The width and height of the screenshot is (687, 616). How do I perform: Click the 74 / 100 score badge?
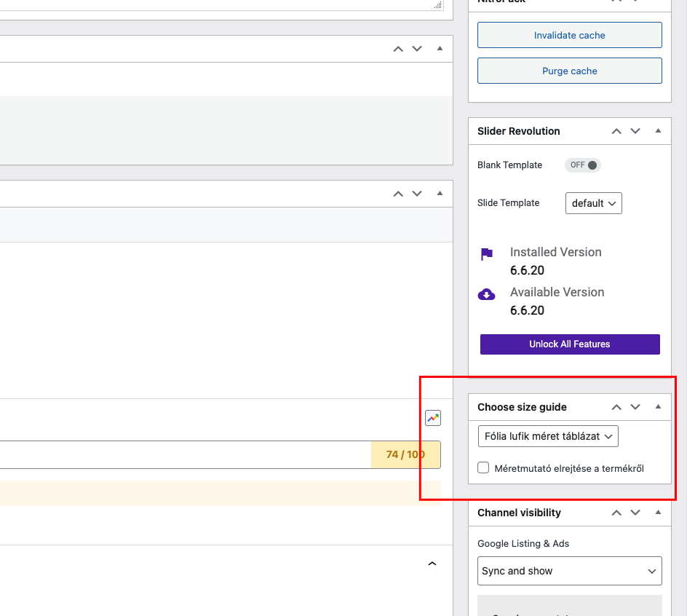[x=405, y=454]
